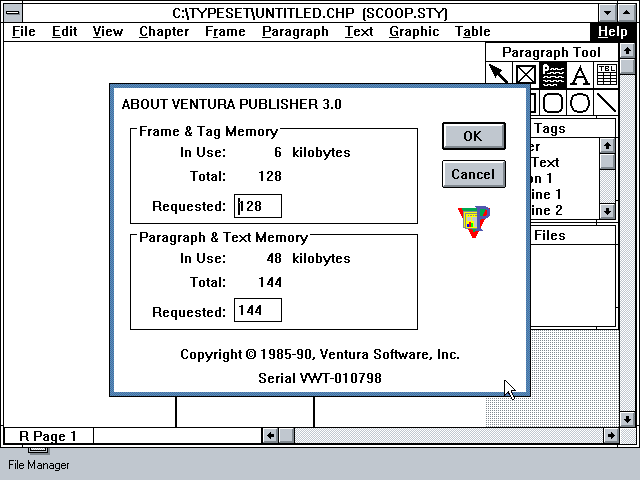Image resolution: width=640 pixels, height=480 pixels.
Task: Click the Tags list scroll down arrow
Action: [x=607, y=211]
